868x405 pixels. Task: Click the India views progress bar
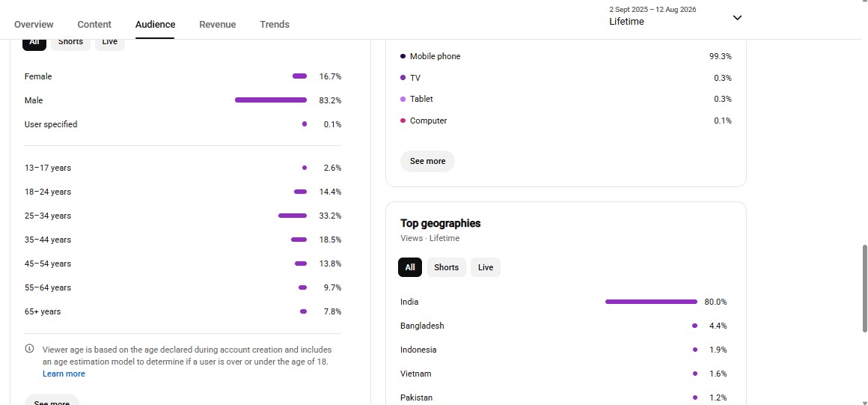tap(651, 302)
